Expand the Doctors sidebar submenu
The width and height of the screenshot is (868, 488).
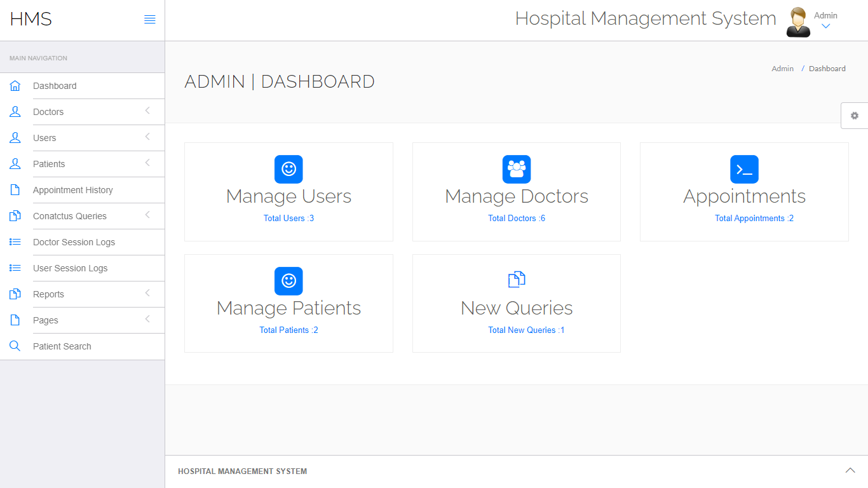(x=147, y=111)
